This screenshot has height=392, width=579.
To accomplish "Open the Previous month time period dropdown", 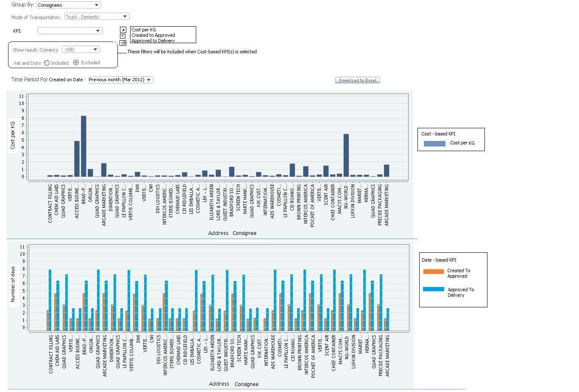I will point(120,80).
